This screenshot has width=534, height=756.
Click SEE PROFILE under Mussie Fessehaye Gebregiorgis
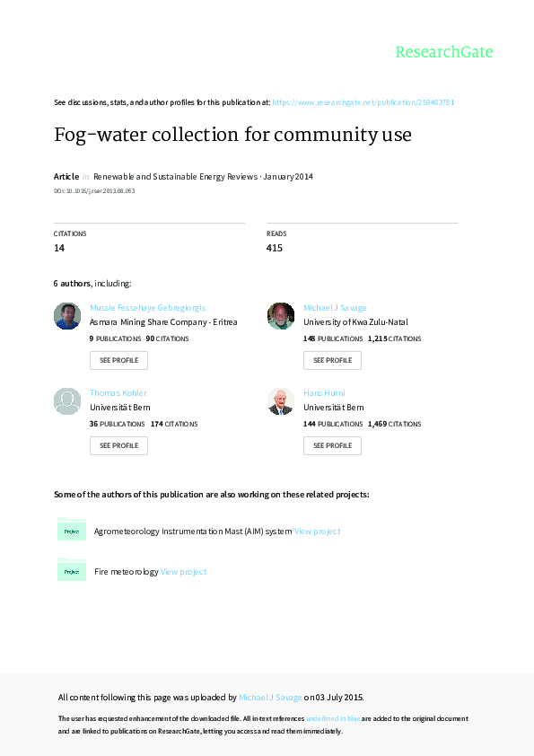(118, 360)
